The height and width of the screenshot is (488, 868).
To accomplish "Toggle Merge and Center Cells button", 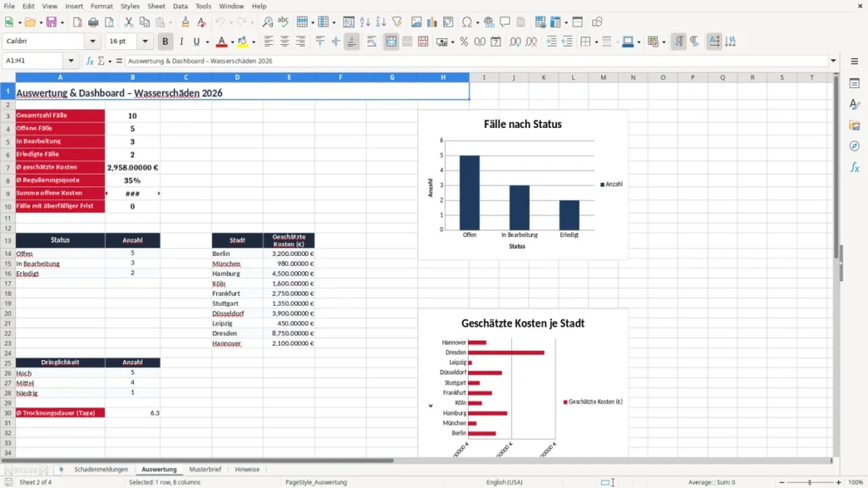I will click(391, 42).
